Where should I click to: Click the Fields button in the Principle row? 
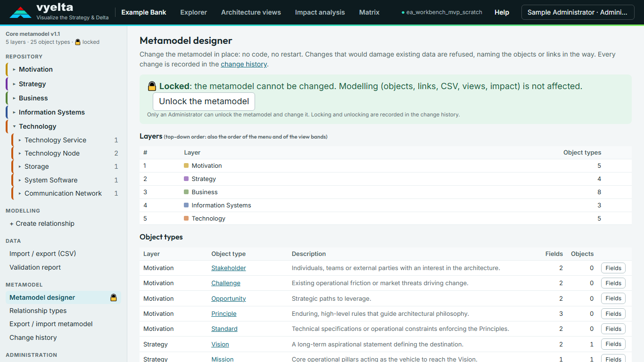click(x=613, y=313)
